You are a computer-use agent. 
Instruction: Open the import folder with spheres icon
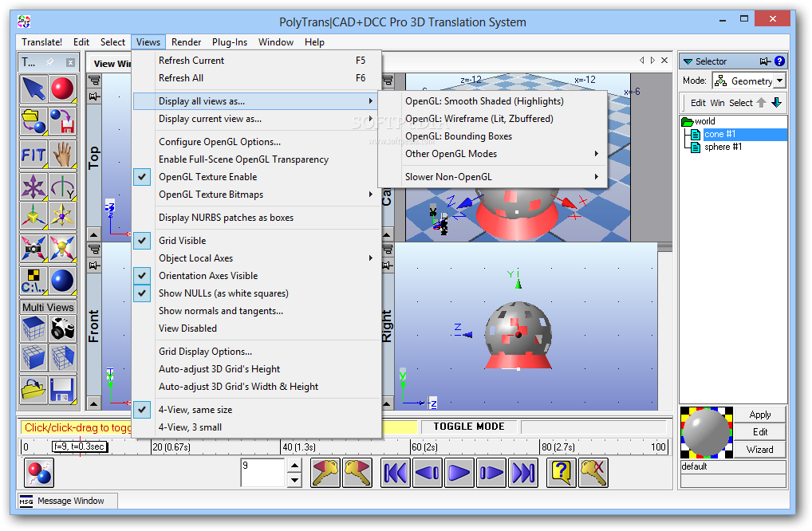(x=34, y=121)
